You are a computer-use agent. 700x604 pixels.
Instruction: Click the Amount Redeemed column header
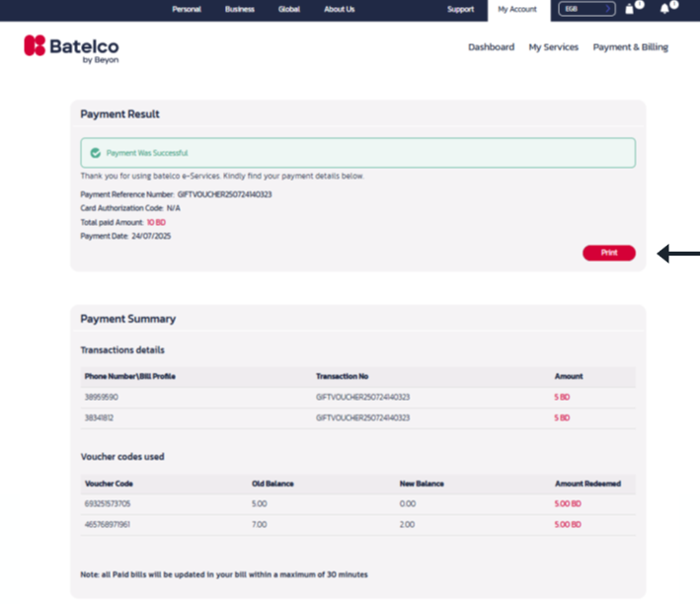point(588,484)
